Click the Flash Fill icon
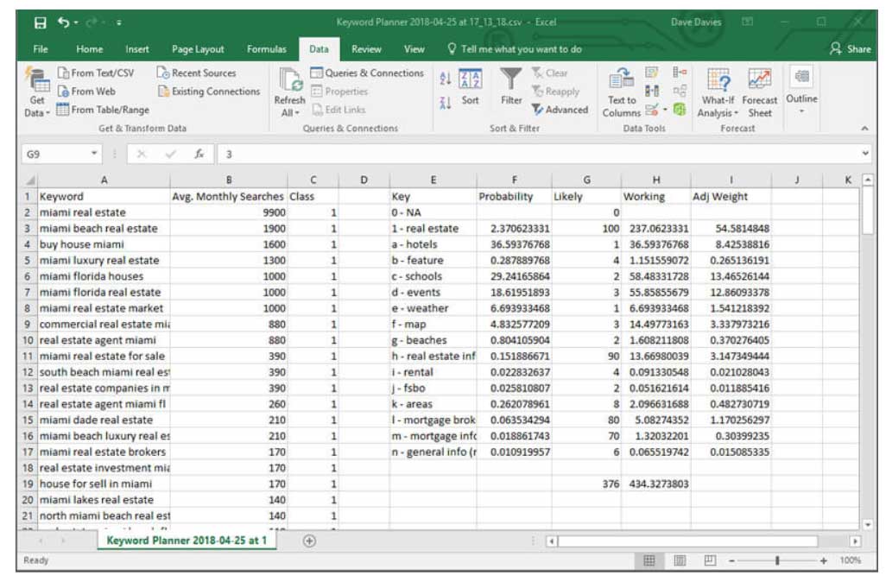This screenshot has height=588, width=892. [x=651, y=73]
